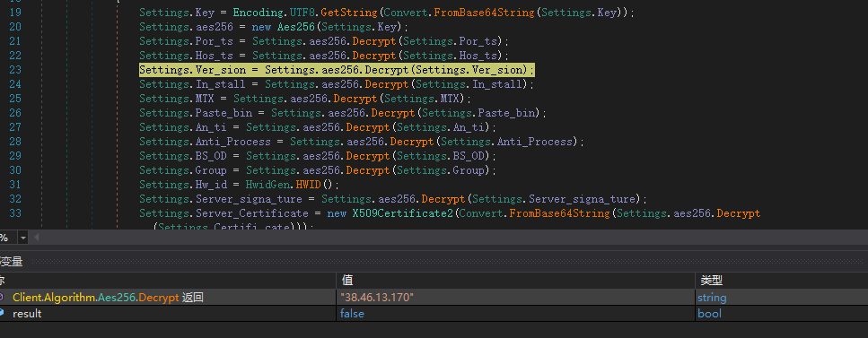
Task: Click line number 23 in gutter
Action: 15,70
